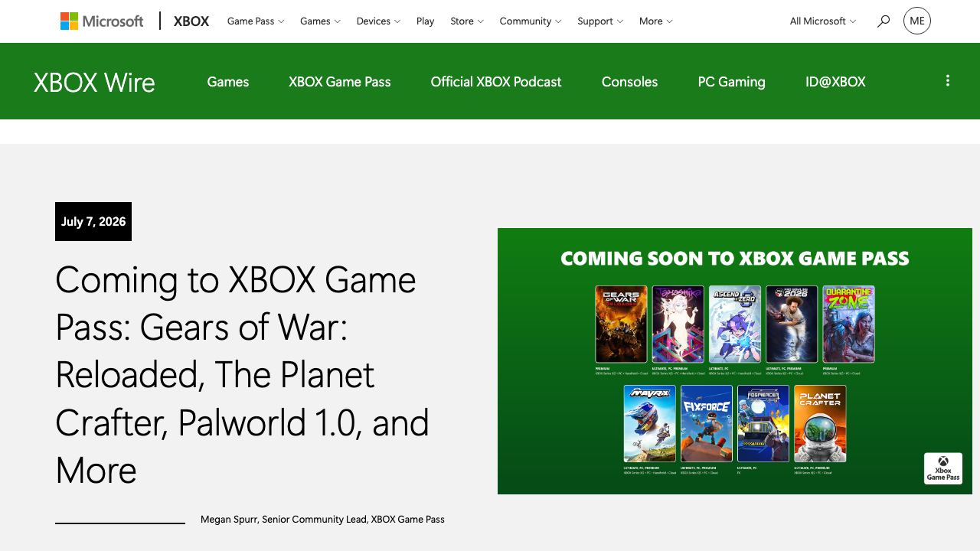The height and width of the screenshot is (551, 980).
Task: Click the Mavrix game cover
Action: coord(649,424)
